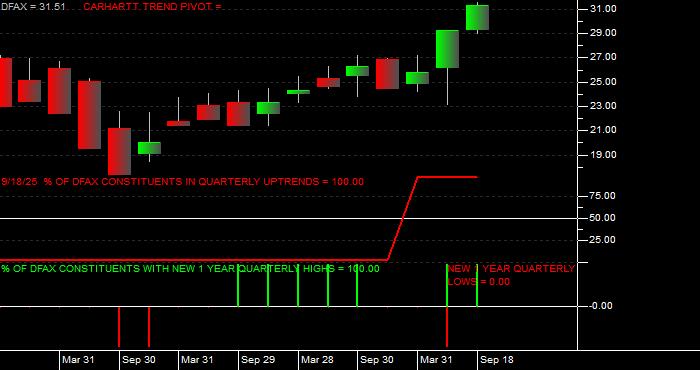Select the "Mar 28" date label
The width and height of the screenshot is (700, 370).
317,360
